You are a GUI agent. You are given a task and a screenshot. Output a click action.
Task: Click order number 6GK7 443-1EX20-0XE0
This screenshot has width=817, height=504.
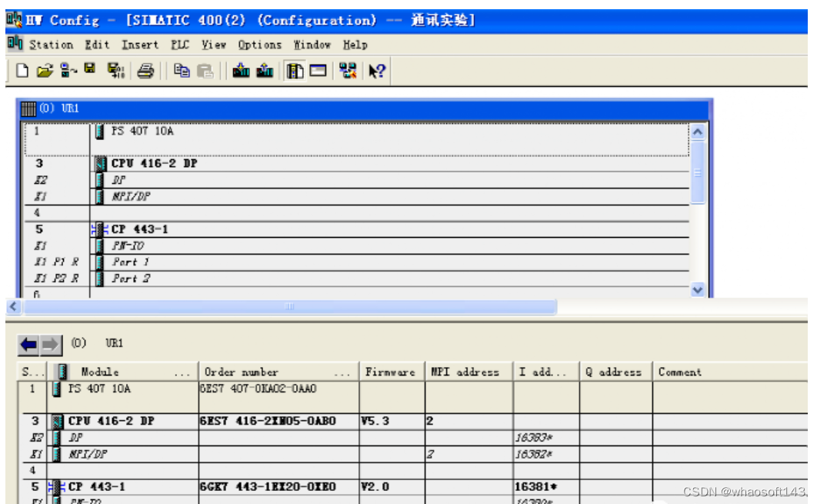pos(268,487)
